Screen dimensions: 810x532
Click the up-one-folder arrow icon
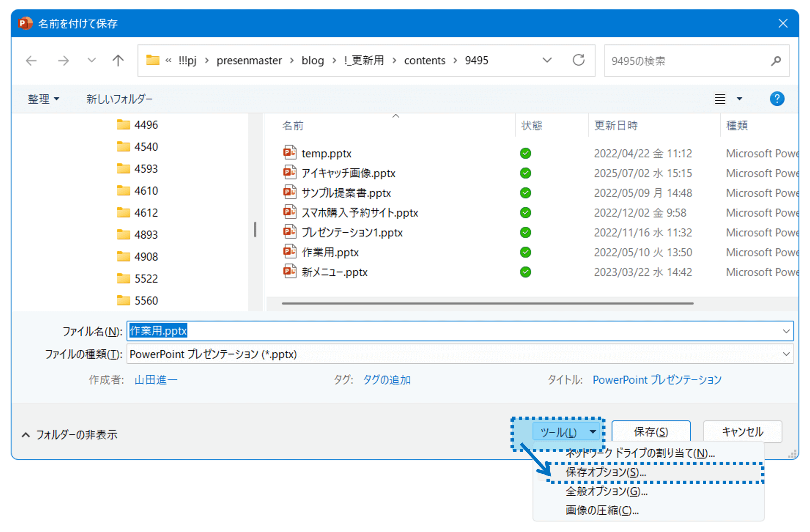pos(118,61)
